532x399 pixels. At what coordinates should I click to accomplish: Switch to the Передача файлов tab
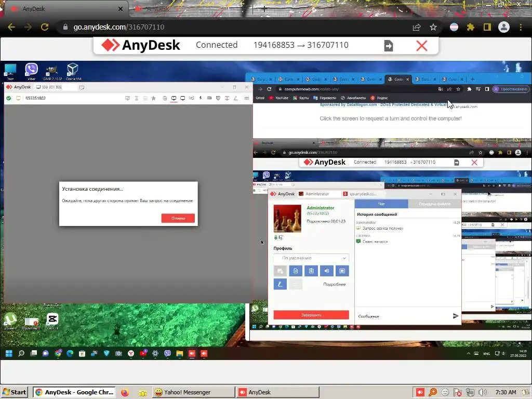[435, 204]
